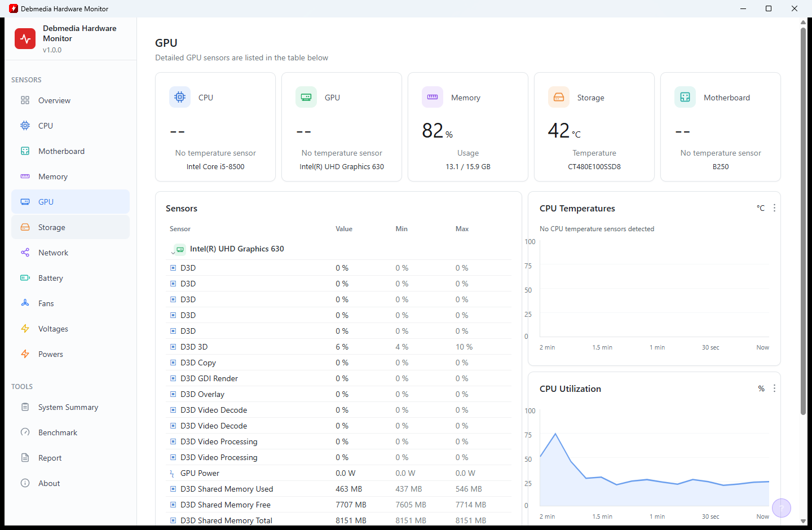The image size is (812, 530).
Task: Open the Fans section label
Action: [46, 303]
